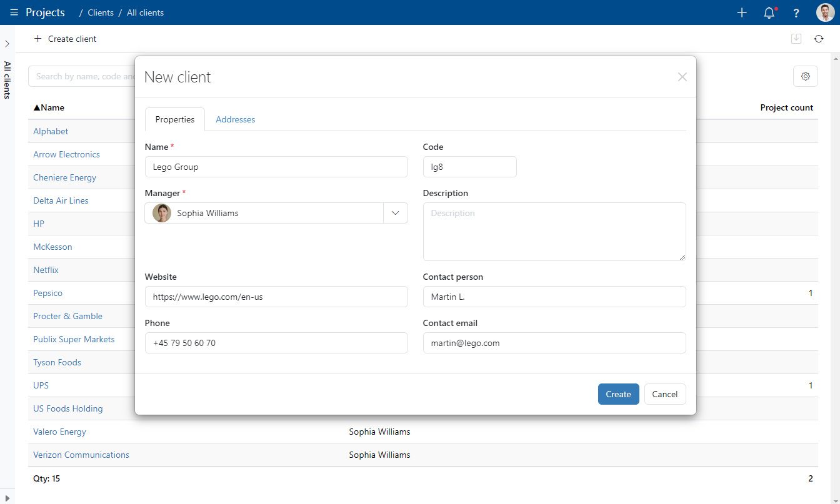The width and height of the screenshot is (840, 504).
Task: Click the Qty: 15 footer text
Action: click(x=47, y=478)
